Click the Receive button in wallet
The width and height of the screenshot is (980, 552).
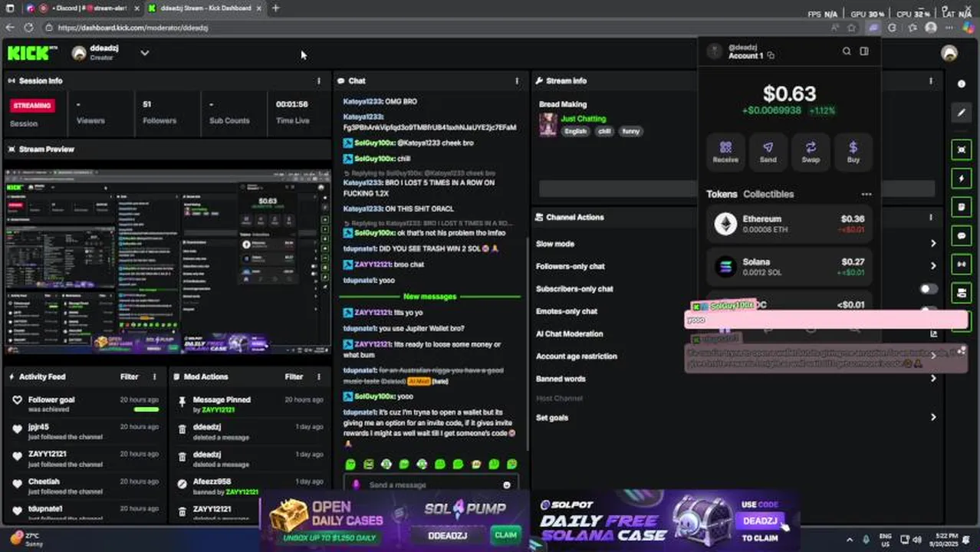(725, 151)
